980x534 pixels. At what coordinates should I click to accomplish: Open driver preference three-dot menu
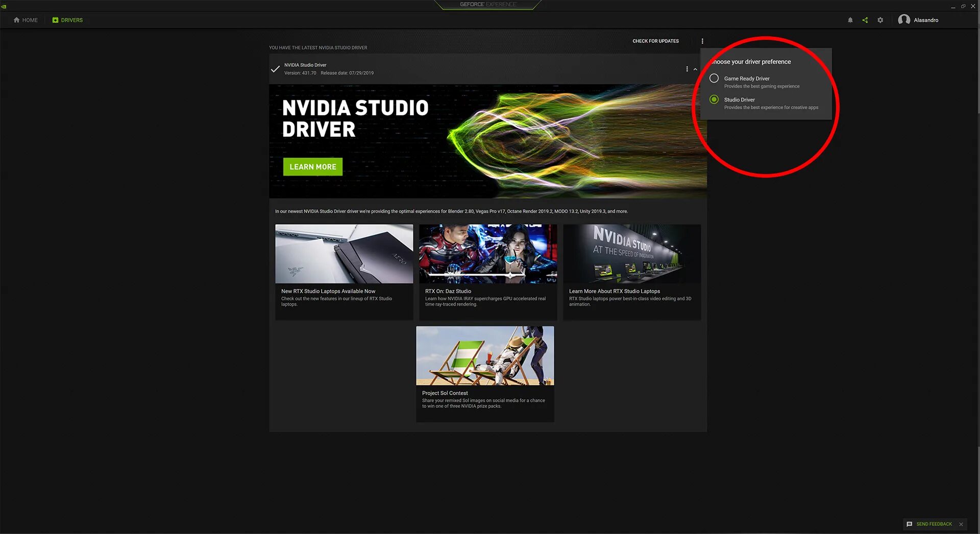(x=702, y=41)
